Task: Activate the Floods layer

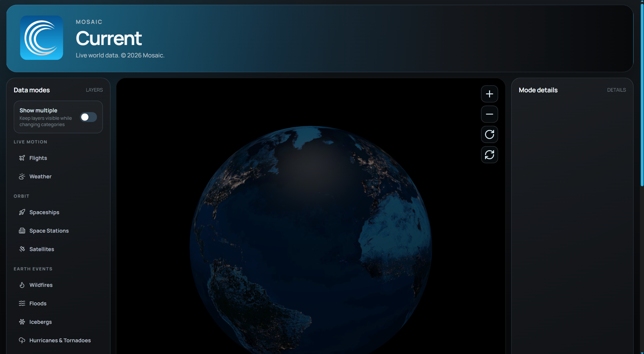Action: [58, 303]
